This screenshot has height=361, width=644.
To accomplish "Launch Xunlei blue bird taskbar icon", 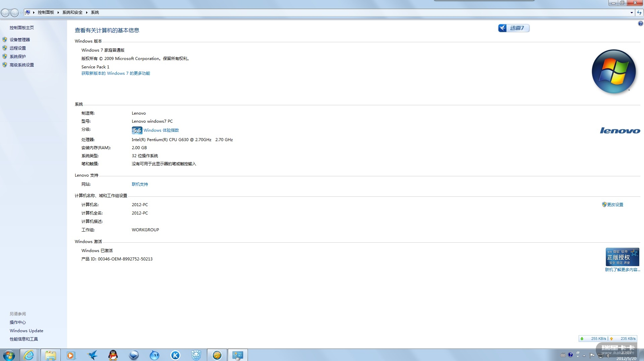I will [x=92, y=355].
